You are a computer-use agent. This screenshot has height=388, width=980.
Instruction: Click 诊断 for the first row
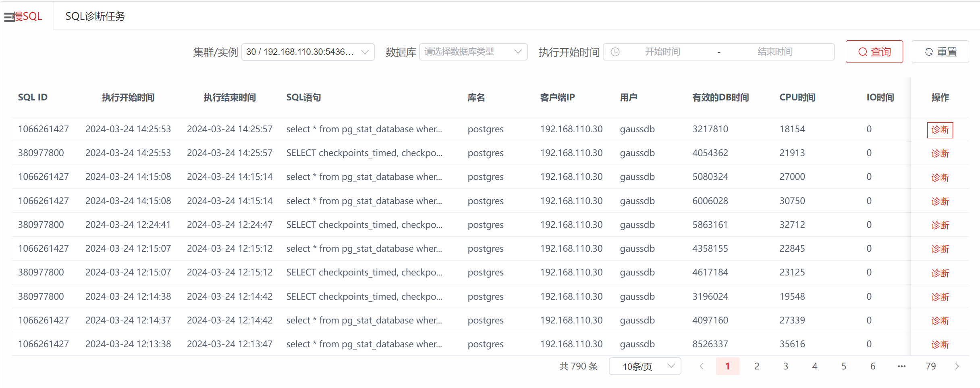coord(940,130)
